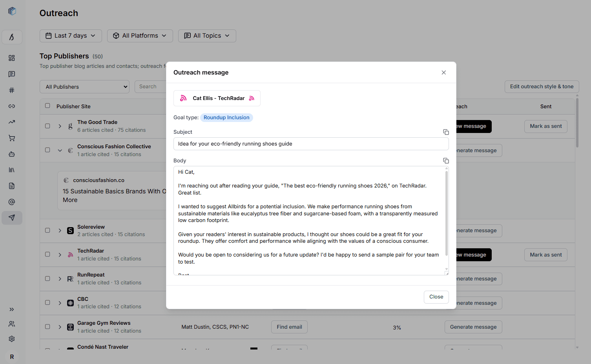This screenshot has width=591, height=364.
Task: Open the hashtag section in sidebar
Action: (x=11, y=90)
